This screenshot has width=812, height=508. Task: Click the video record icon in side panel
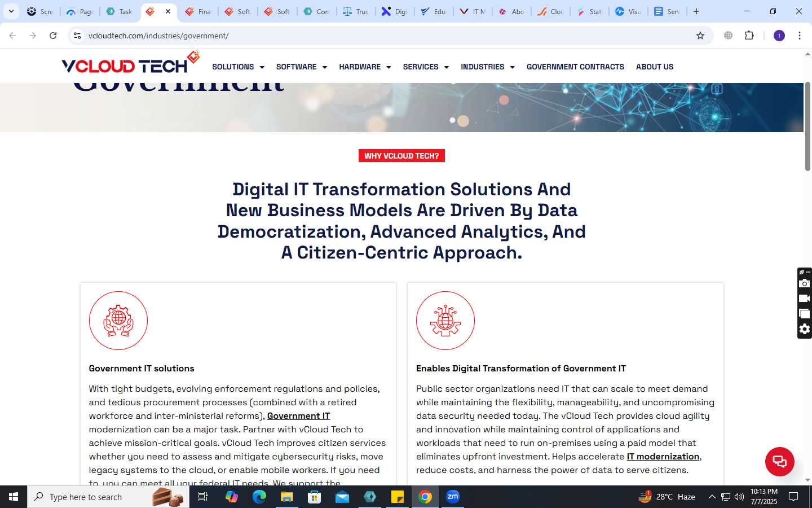pyautogui.click(x=805, y=299)
